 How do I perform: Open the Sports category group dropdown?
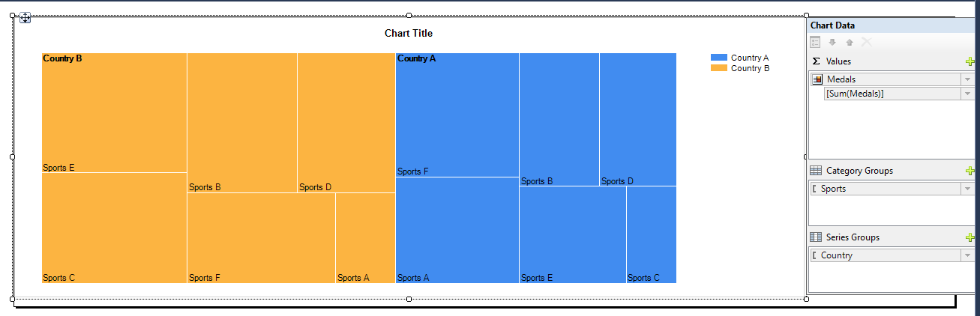click(967, 189)
